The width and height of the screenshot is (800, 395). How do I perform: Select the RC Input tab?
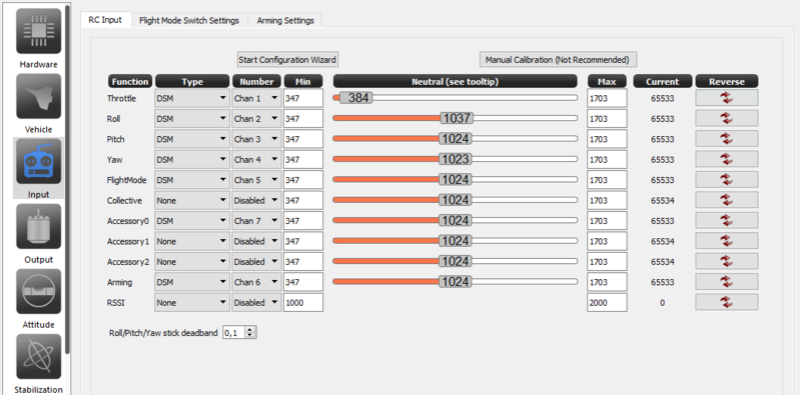coord(106,20)
